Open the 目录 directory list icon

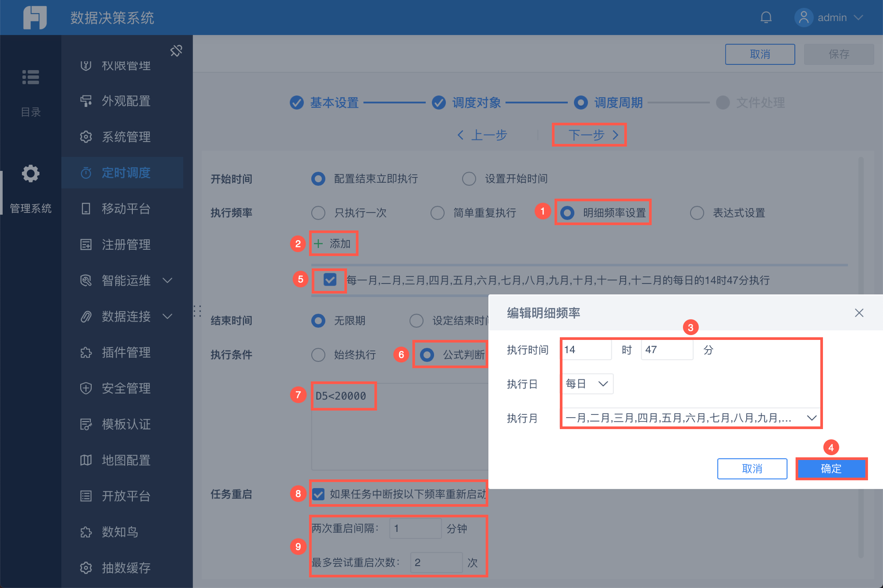point(30,77)
